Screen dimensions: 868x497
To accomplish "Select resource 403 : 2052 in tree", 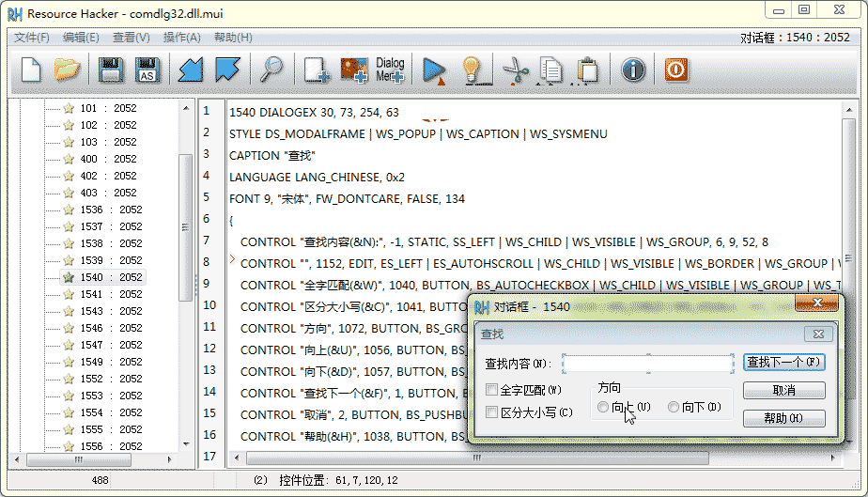I will (108, 193).
